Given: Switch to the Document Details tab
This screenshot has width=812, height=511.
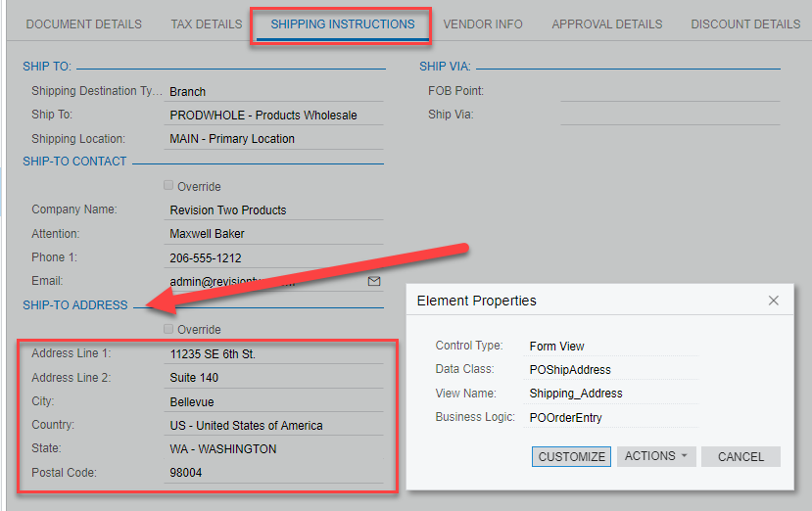Looking at the screenshot, I should click(83, 24).
